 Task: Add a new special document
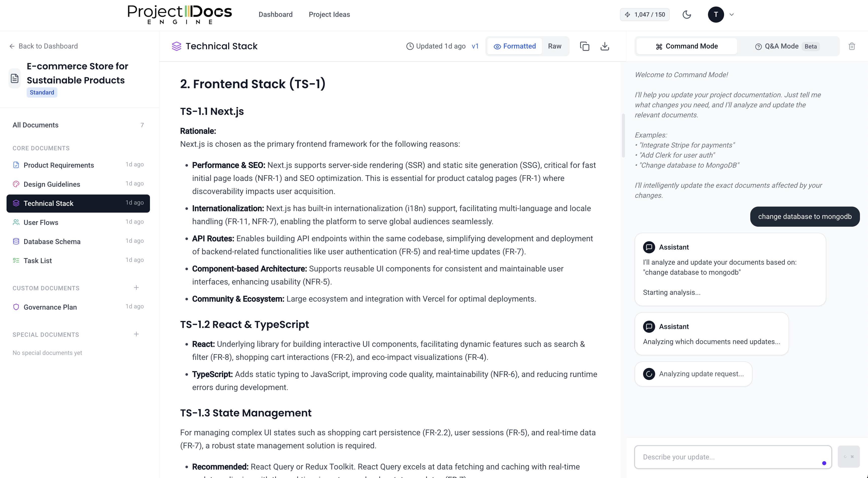tap(136, 334)
